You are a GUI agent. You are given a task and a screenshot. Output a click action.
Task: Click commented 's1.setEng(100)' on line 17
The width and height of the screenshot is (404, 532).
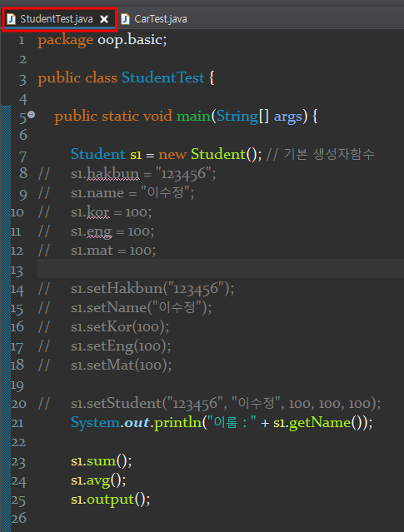coord(120,346)
